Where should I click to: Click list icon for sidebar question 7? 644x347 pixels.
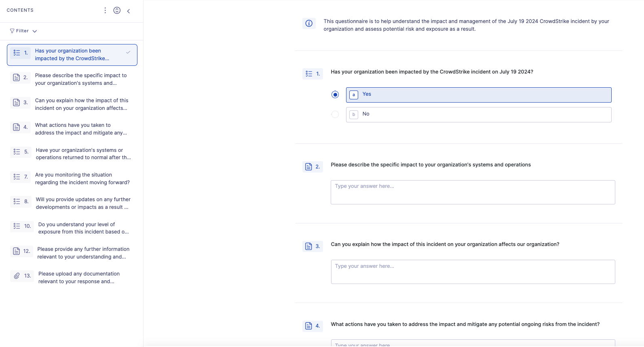click(x=17, y=177)
